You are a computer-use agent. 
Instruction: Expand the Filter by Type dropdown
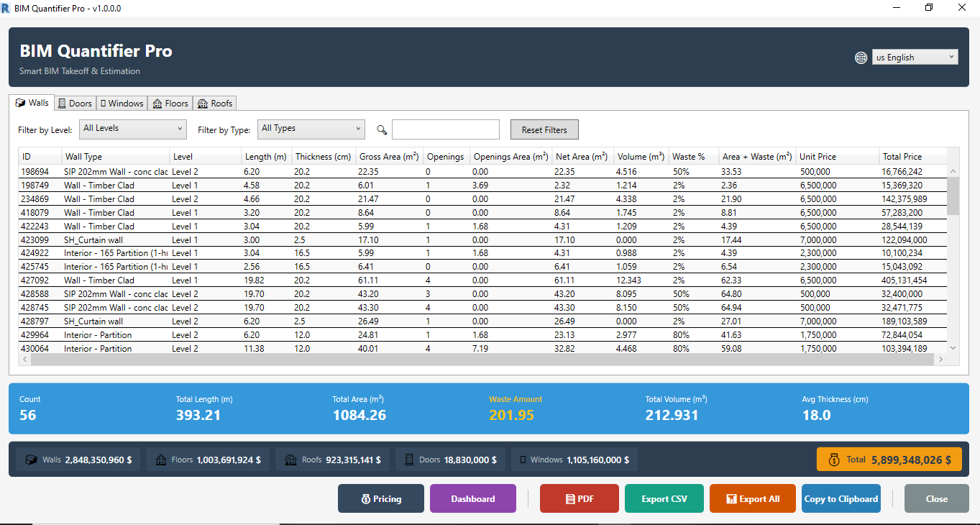pos(311,129)
